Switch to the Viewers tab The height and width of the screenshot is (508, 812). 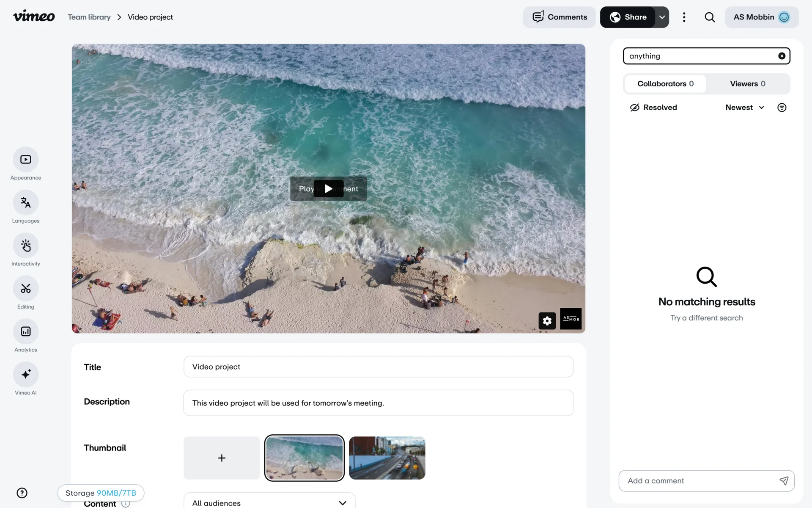coord(747,84)
